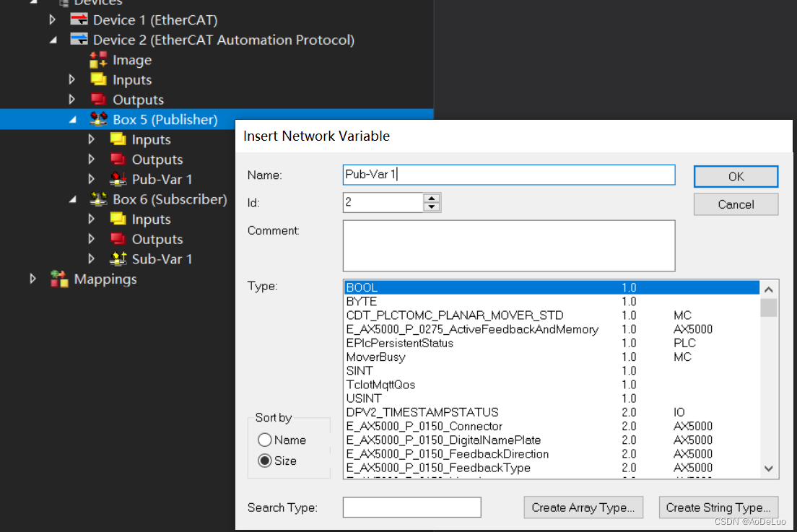Choose USINT from the Type list
The height and width of the screenshot is (532, 797).
364,398
